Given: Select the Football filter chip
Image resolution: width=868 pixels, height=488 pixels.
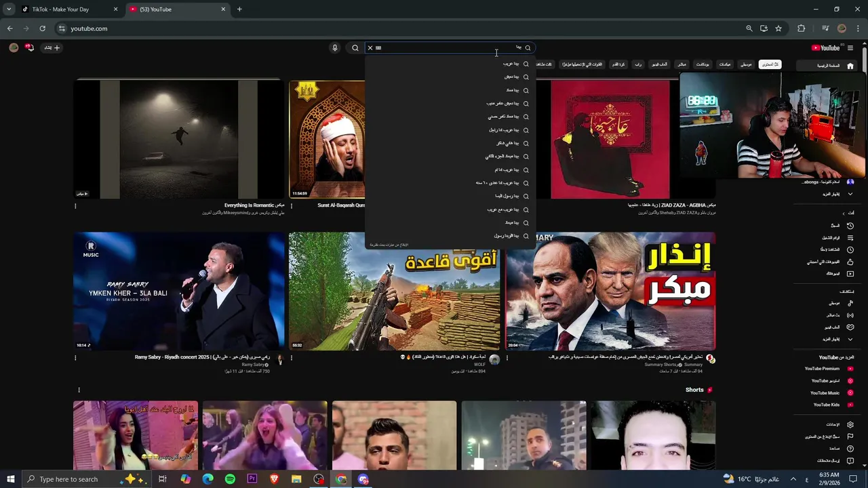Looking at the screenshot, I should click(x=618, y=64).
